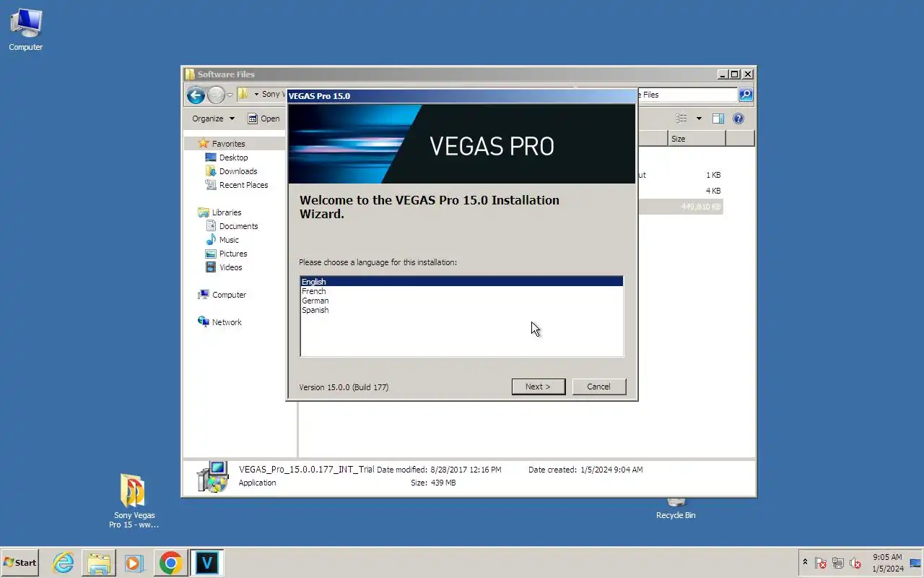Image resolution: width=924 pixels, height=578 pixels.
Task: Open the Start menu
Action: tap(19, 562)
